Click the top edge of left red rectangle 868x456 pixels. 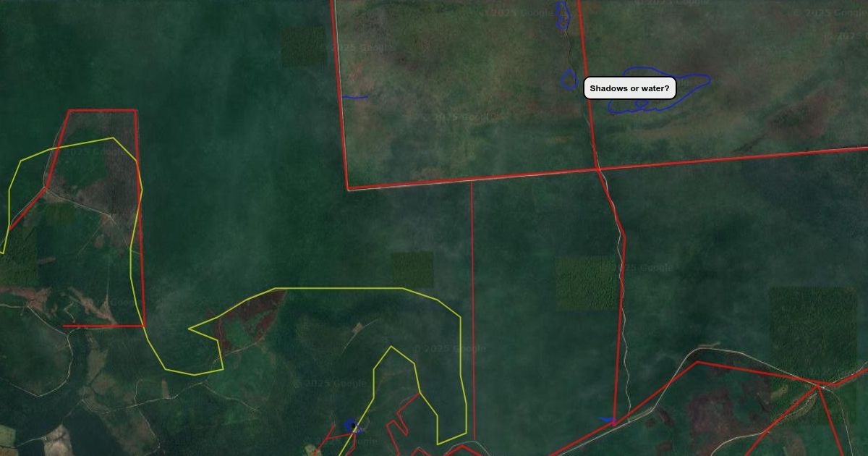click(102, 111)
